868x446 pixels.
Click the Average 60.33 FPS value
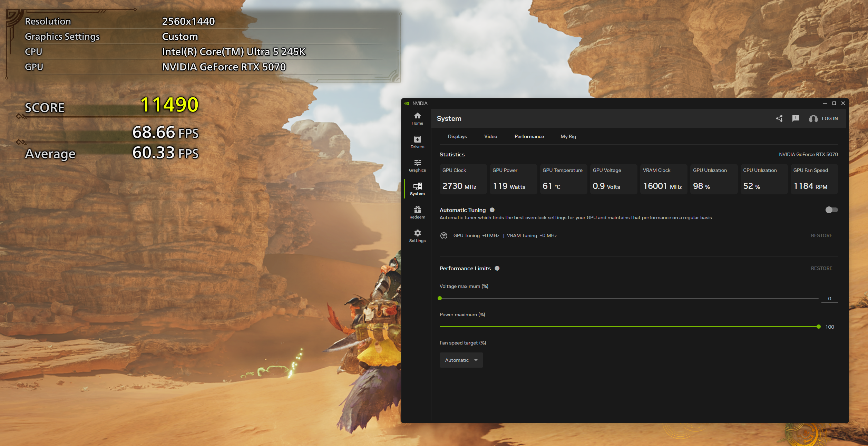coord(166,153)
